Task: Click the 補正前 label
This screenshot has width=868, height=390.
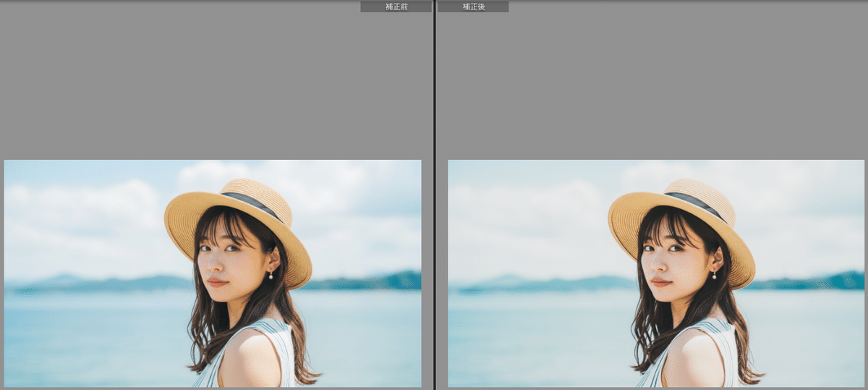Action: (x=396, y=7)
